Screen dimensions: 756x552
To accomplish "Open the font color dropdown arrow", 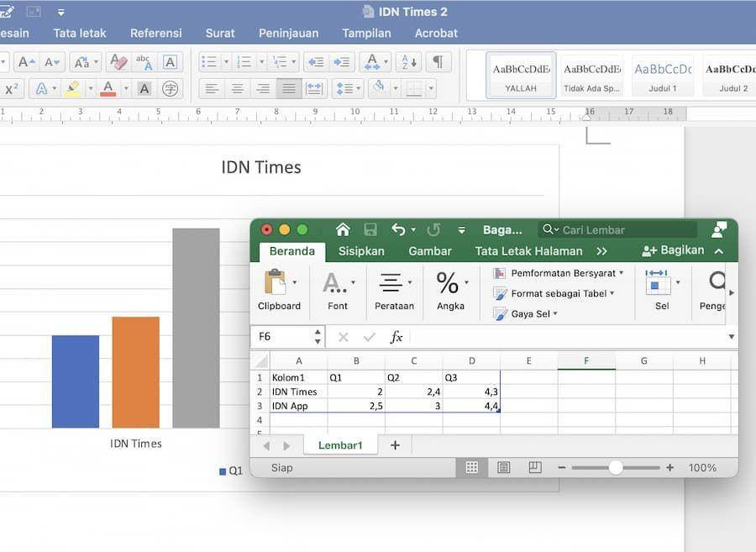I will coord(126,89).
